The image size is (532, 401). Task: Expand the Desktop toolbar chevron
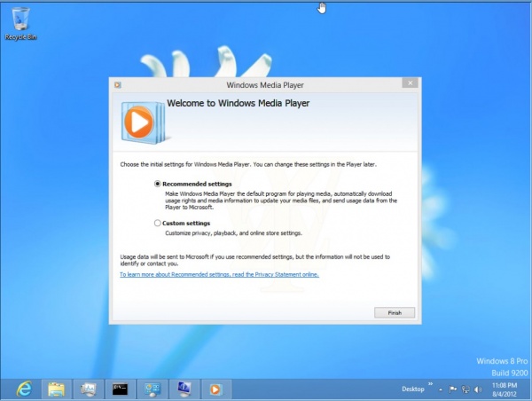click(430, 384)
